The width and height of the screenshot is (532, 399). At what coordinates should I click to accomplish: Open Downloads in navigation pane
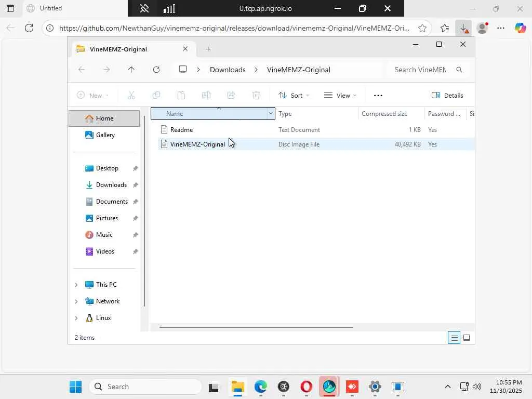(111, 185)
